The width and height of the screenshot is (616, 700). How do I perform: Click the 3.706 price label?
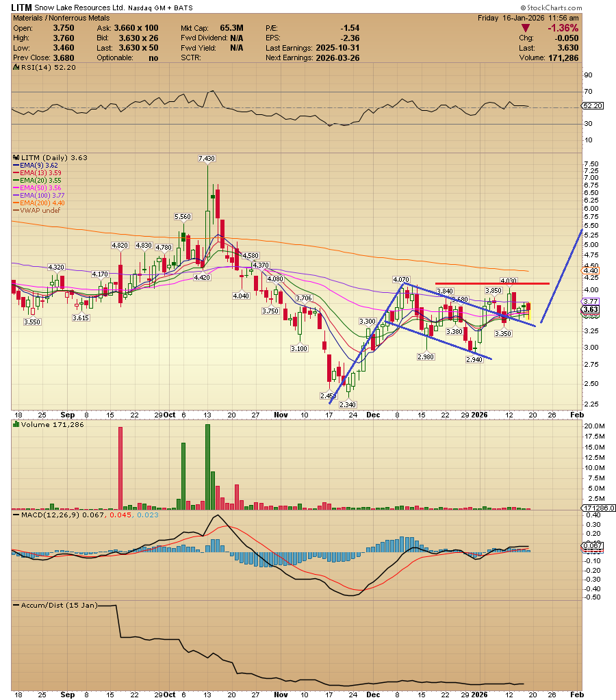304,298
